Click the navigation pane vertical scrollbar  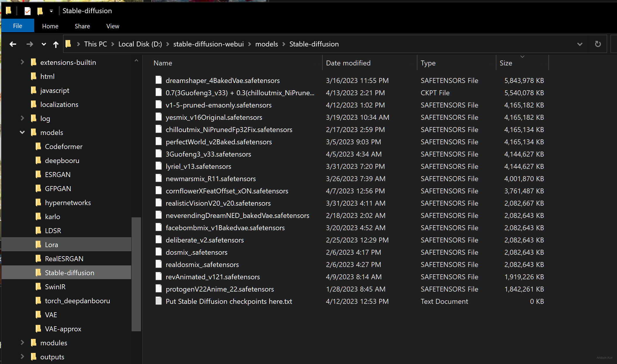coord(136,274)
